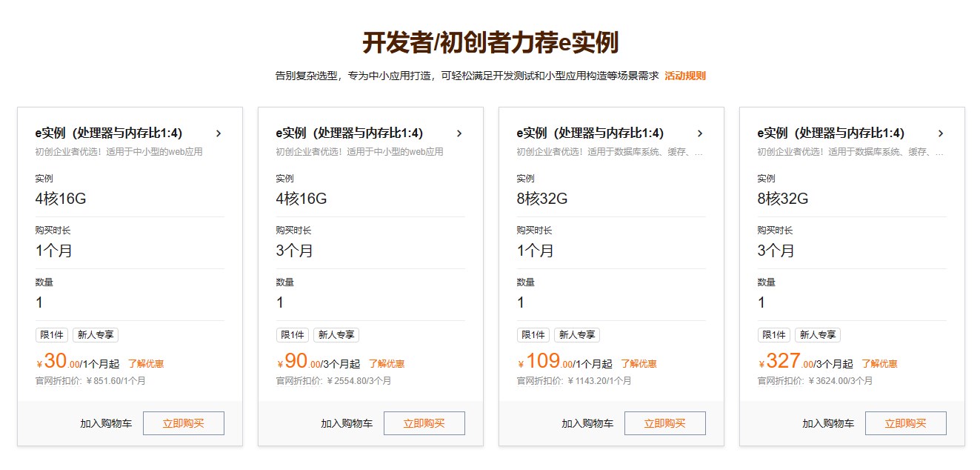Expand the ¥109.00 e实例 card chevron
Viewport: 980px width, 470px height.
[700, 133]
